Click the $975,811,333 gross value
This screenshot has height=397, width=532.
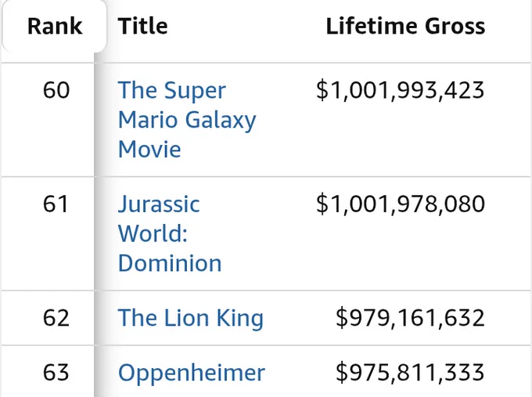410,373
